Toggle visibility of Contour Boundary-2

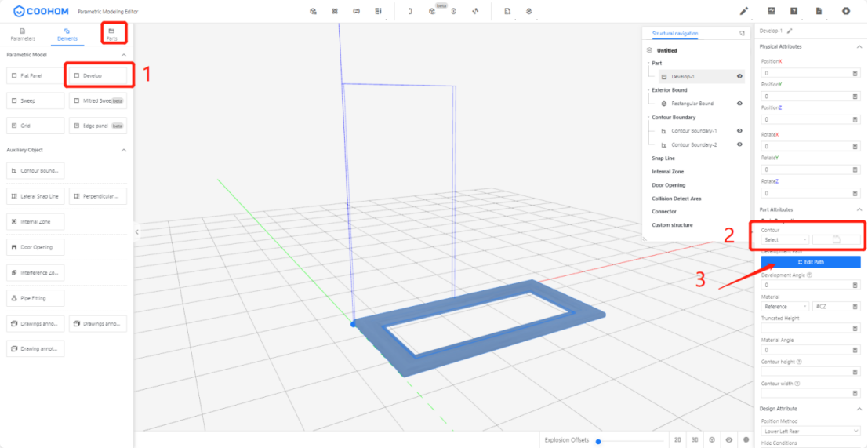click(739, 144)
